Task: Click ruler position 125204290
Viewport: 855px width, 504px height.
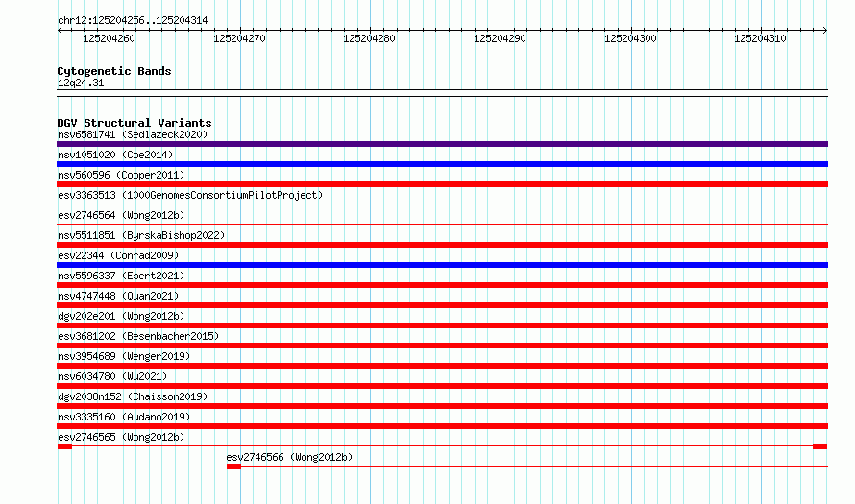Action: point(500,38)
